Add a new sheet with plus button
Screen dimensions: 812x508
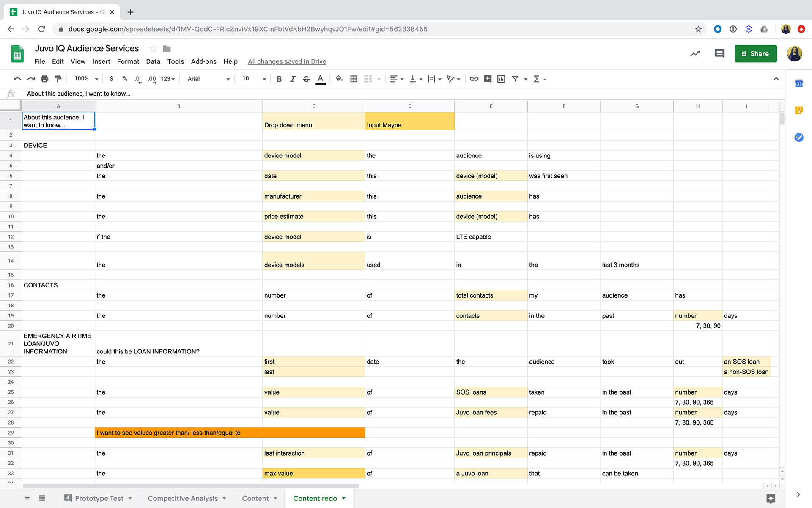27,498
